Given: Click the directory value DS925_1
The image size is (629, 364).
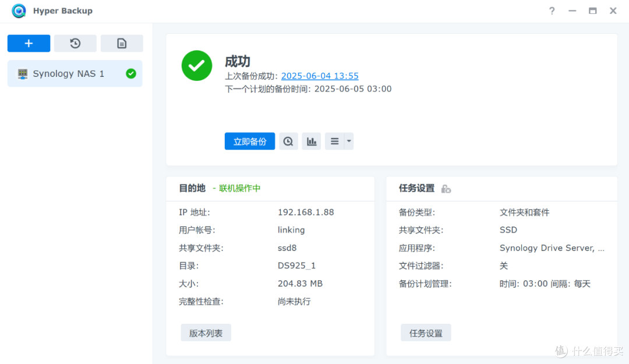Looking at the screenshot, I should [296, 266].
